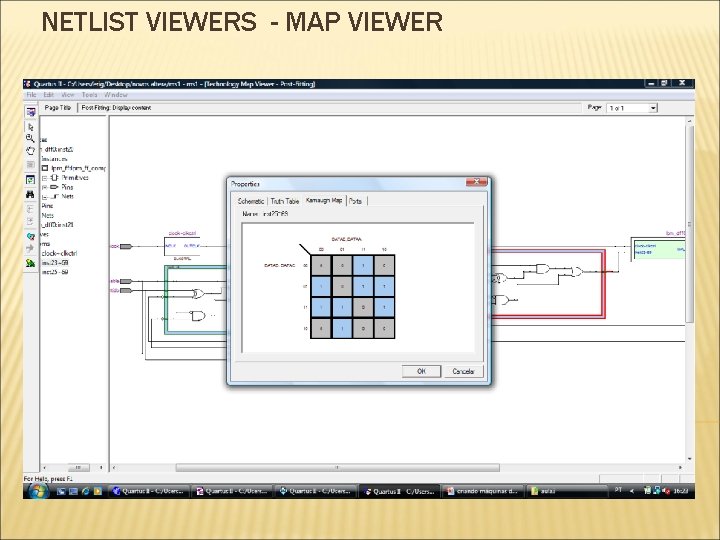This screenshot has width=720, height=540.
Task: Open Internet Explorer quick launch icon
Action: coord(85,491)
